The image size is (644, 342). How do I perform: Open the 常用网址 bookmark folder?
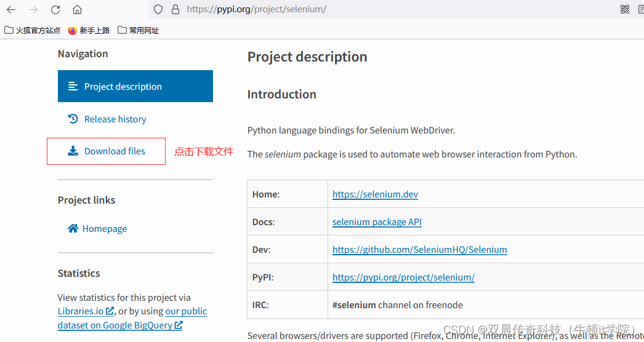click(x=138, y=30)
